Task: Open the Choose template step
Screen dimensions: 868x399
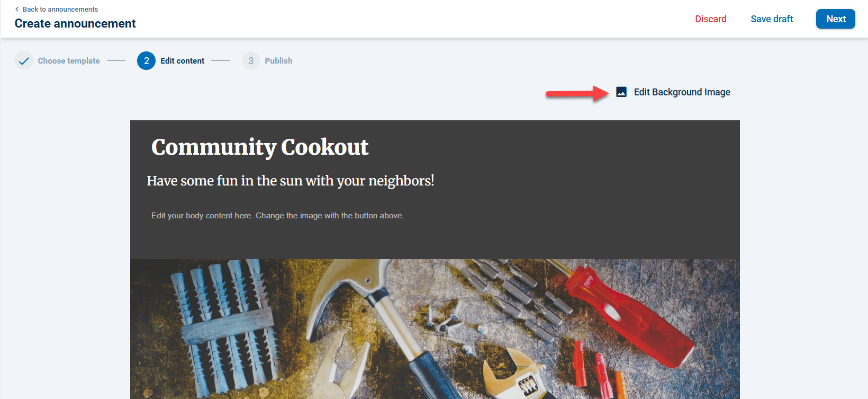Action: pyautogui.click(x=69, y=61)
